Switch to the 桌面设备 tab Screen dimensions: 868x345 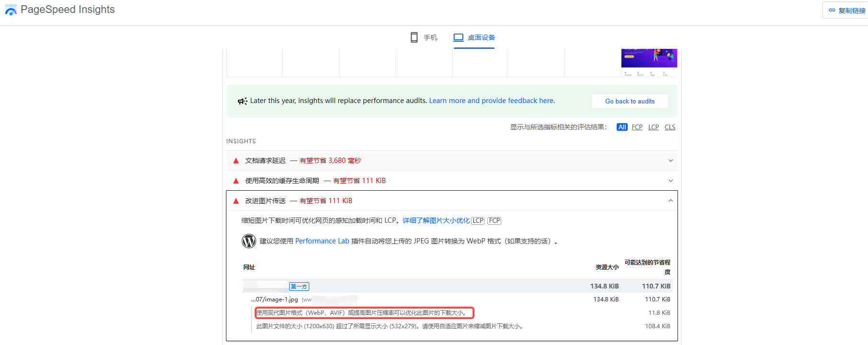tap(474, 37)
